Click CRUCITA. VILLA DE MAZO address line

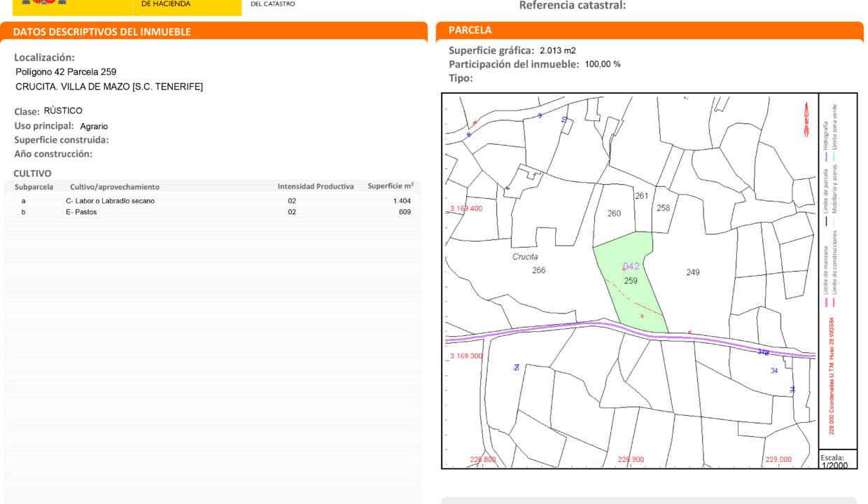point(109,87)
